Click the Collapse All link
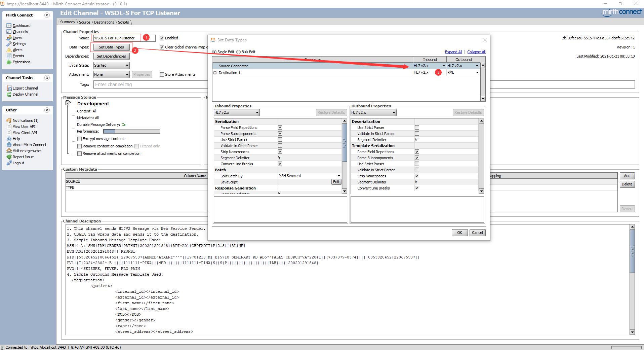 (476, 52)
